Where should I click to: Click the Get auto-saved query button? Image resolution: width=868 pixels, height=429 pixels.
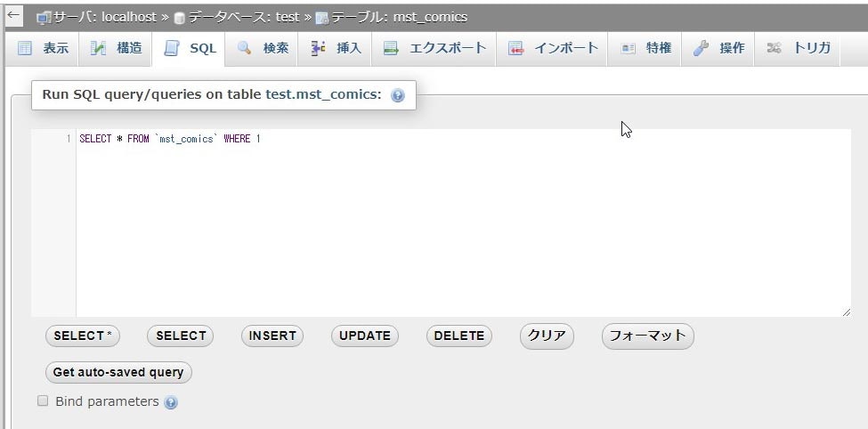click(118, 373)
